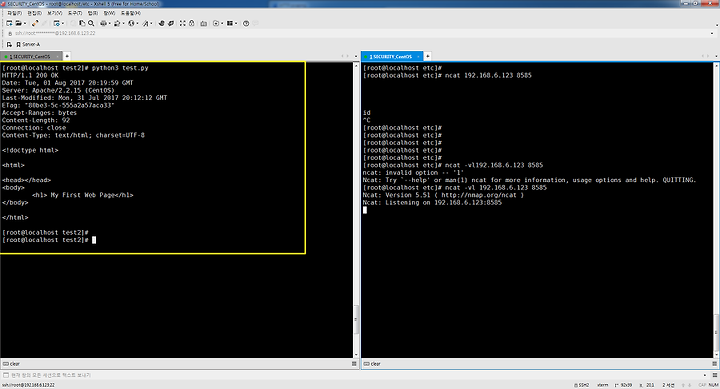The height and width of the screenshot is (389, 720).
Task: Click the right pane 'clear' quick command button
Action: pyautogui.click(x=372, y=364)
